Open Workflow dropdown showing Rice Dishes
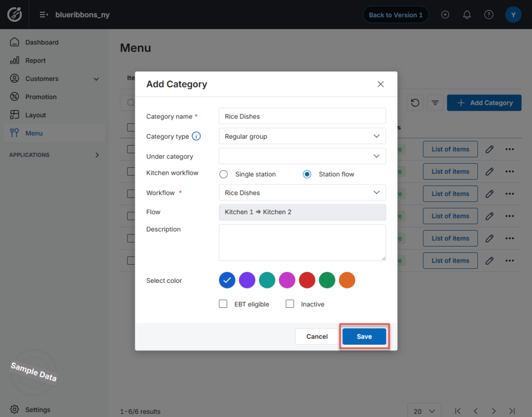This screenshot has width=532, height=417. coord(302,192)
